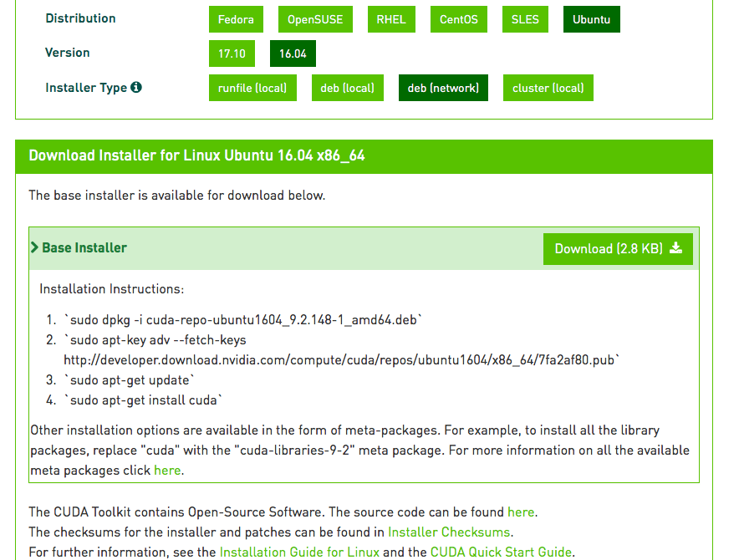Collapse the Base Installer section chevron

[34, 247]
